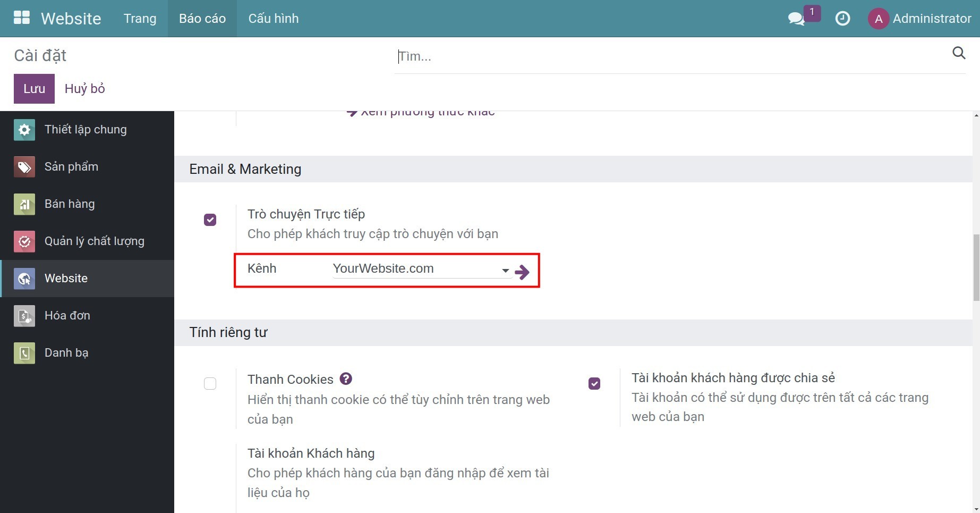Select the Sản phẩm tag icon

(24, 166)
